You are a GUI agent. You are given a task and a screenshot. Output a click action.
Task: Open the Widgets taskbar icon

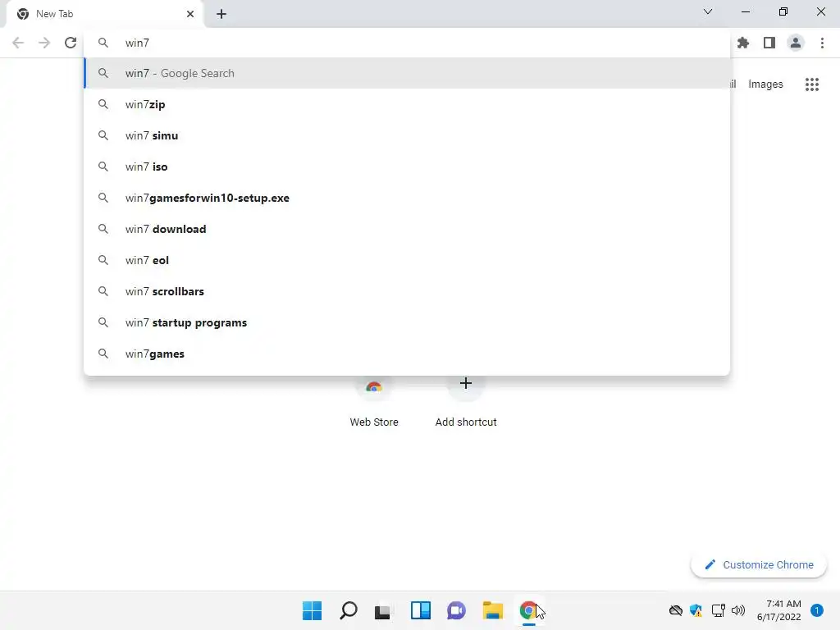click(421, 610)
